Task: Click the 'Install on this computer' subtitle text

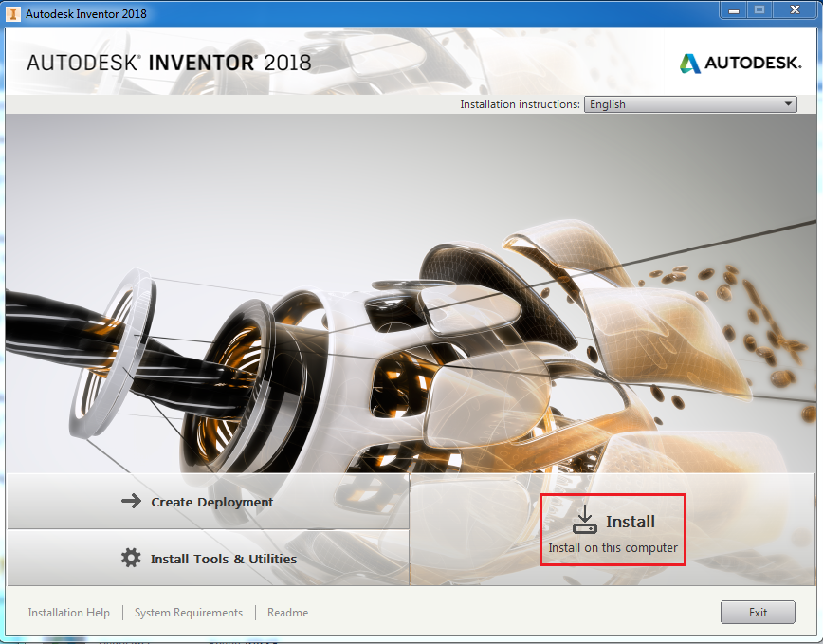Action: [x=613, y=548]
